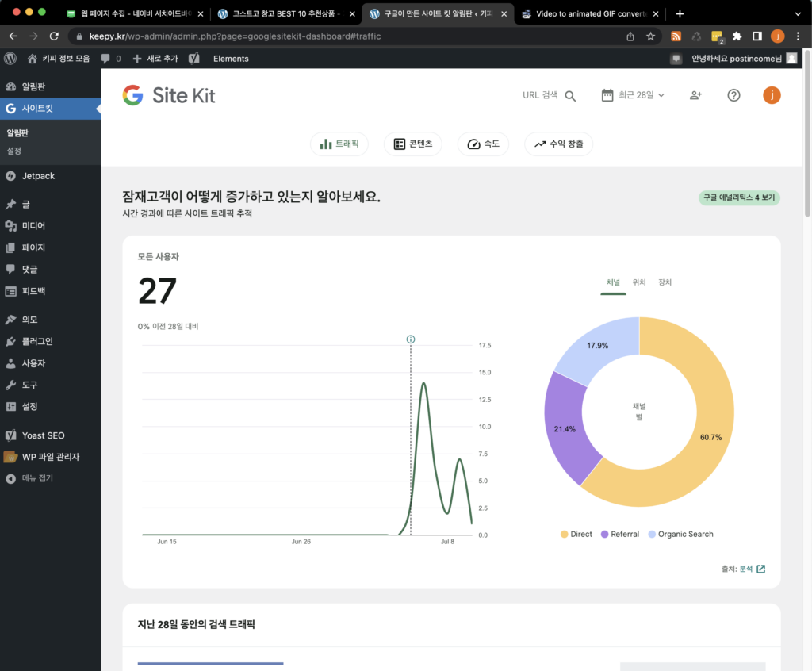Bookmark this page using the star icon
The image size is (812, 671).
[650, 36]
